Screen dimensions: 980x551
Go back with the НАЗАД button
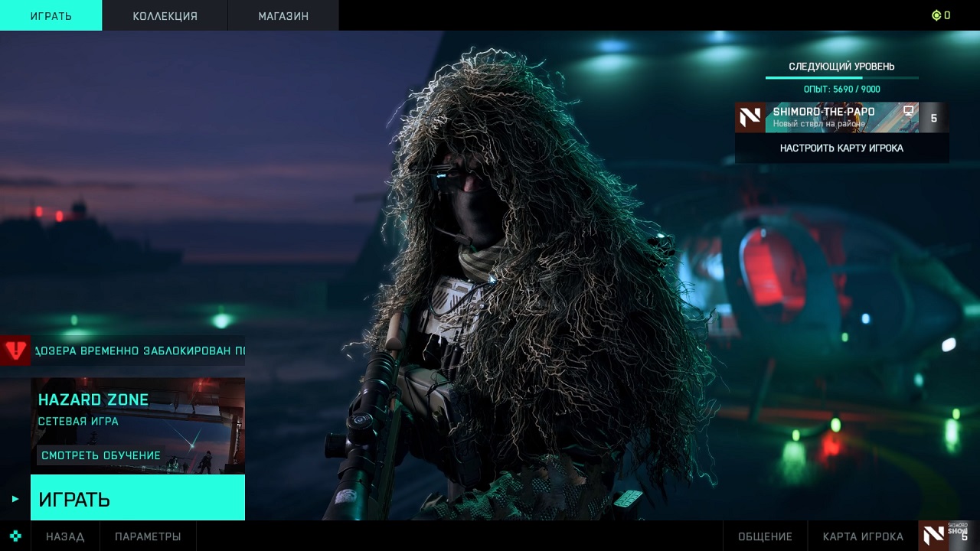[x=65, y=536]
